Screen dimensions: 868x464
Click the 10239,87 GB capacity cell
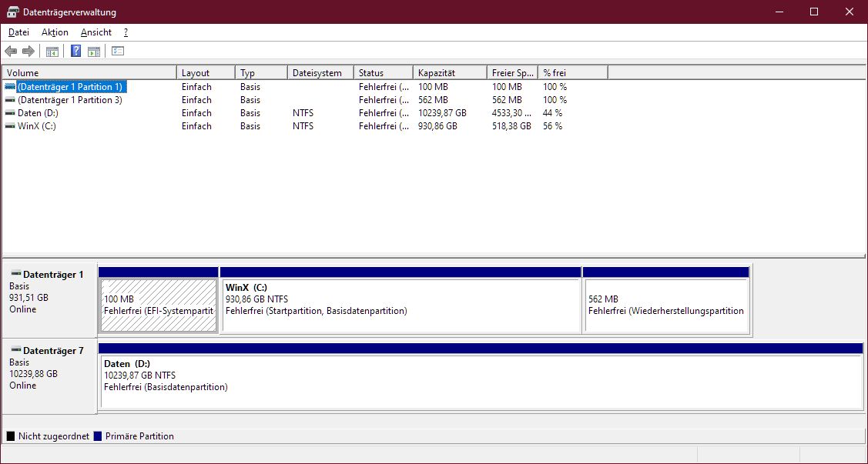point(442,113)
